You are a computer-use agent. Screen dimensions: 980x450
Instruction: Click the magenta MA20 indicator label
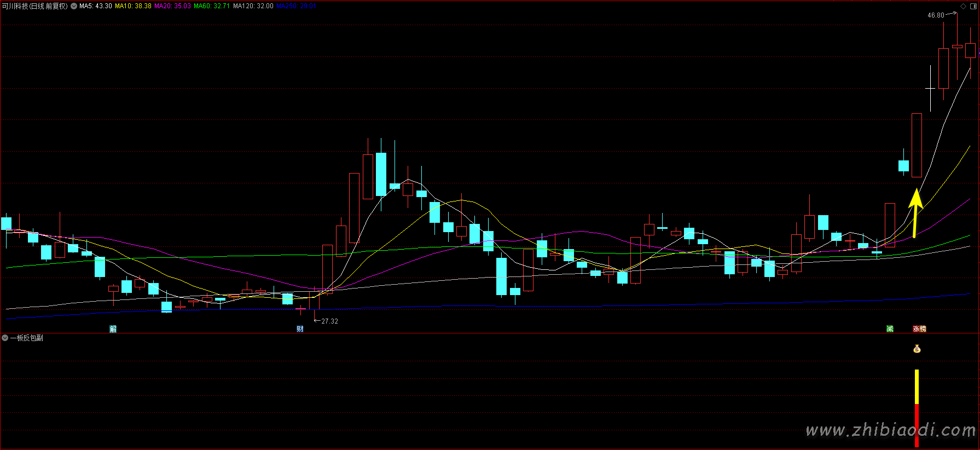pyautogui.click(x=172, y=6)
